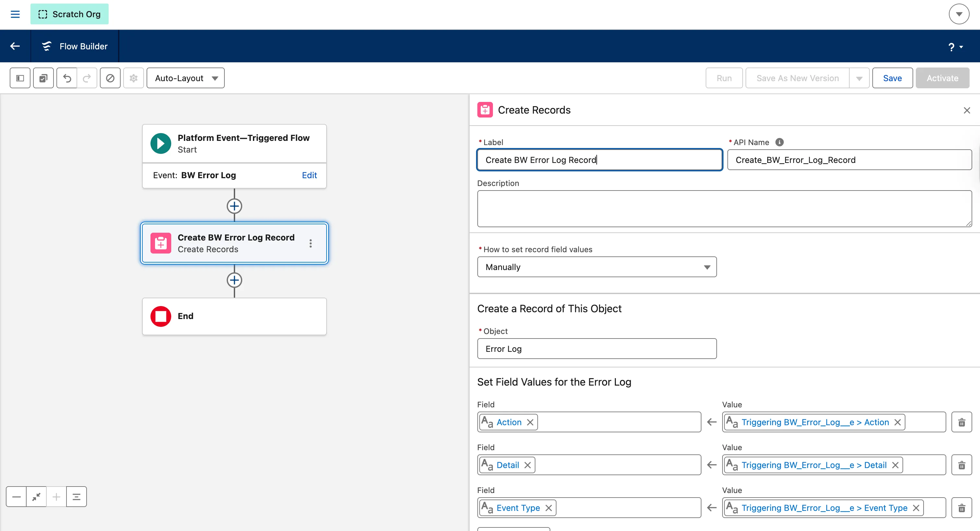This screenshot has width=980, height=531.
Task: Delete the Event Type field row
Action: click(x=962, y=508)
